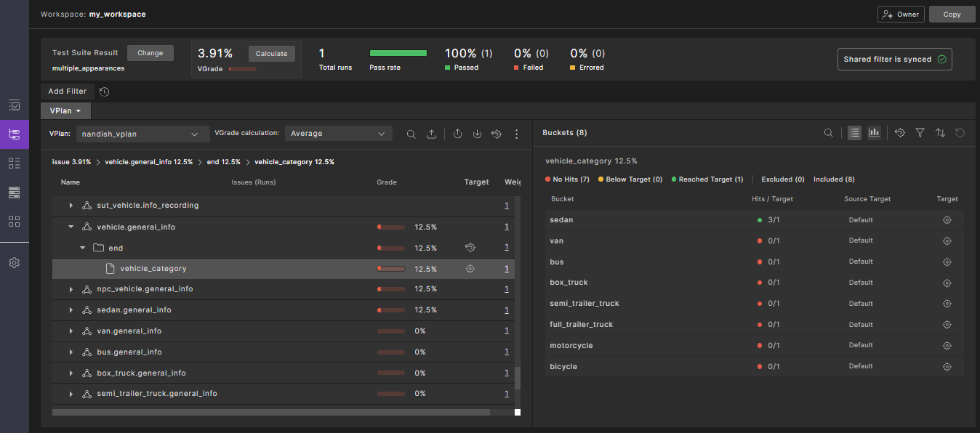The height and width of the screenshot is (433, 980).
Task: Open the VGrade calculation Average dropdown
Action: coord(338,134)
